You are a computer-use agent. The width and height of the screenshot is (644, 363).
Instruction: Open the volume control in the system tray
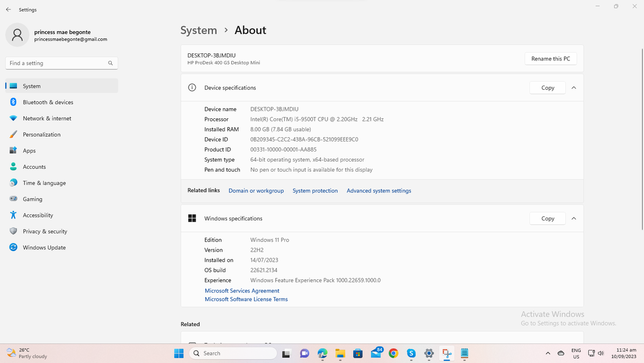coord(600,353)
